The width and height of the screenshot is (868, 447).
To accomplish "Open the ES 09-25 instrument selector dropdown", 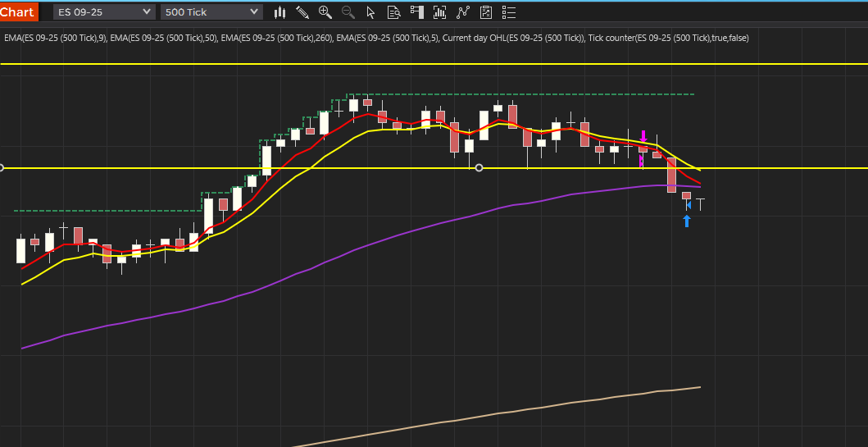I will click(104, 11).
